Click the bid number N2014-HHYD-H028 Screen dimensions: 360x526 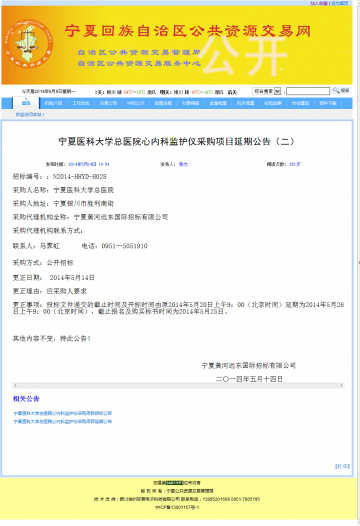click(x=80, y=176)
